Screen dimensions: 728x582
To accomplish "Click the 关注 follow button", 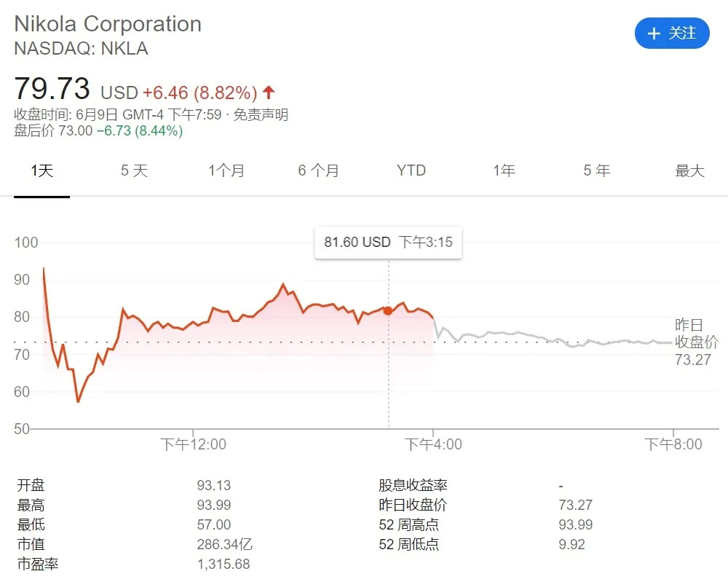I will click(x=672, y=34).
